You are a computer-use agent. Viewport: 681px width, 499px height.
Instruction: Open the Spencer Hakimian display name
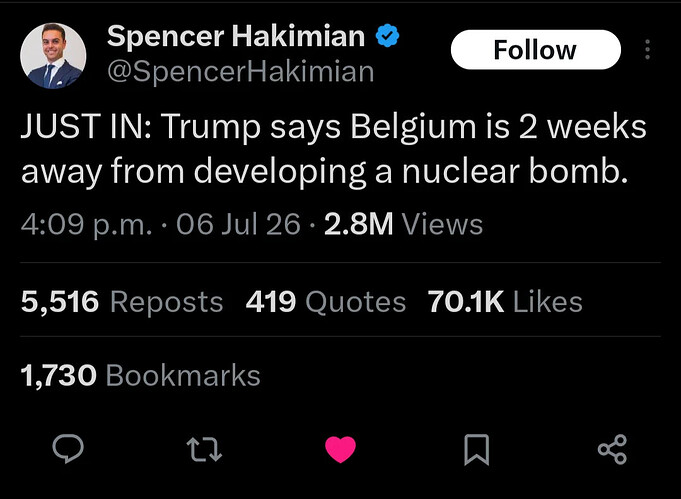tap(236, 36)
